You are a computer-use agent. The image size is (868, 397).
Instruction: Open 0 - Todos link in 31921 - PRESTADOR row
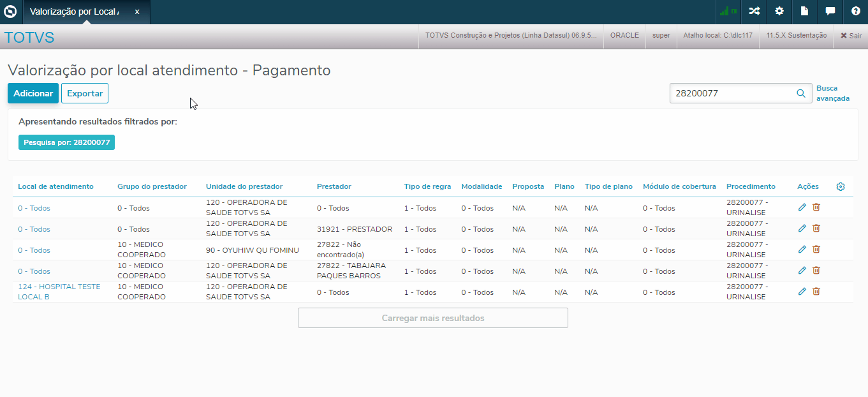[x=34, y=229]
